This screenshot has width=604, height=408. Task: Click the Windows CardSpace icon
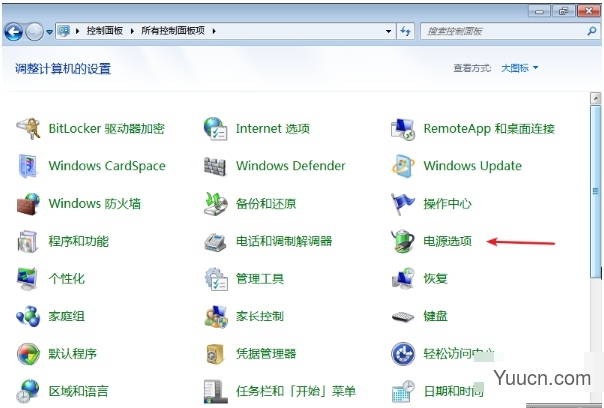click(x=28, y=166)
